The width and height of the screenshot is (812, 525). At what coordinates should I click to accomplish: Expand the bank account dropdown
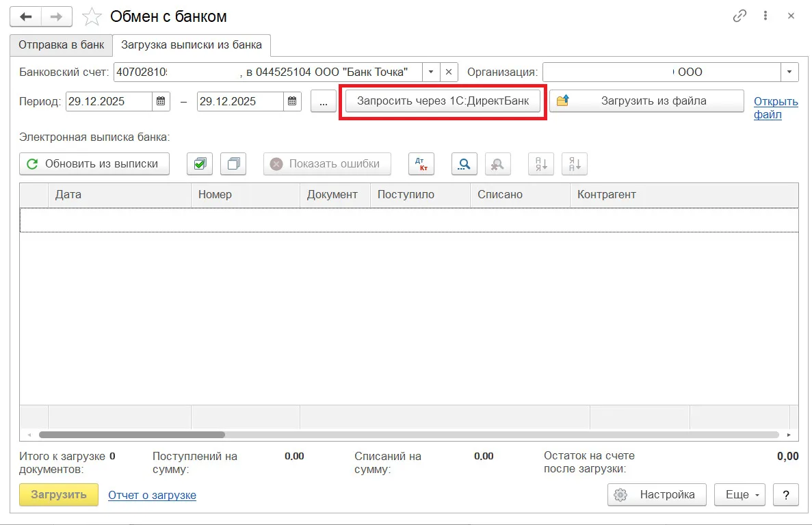click(431, 72)
